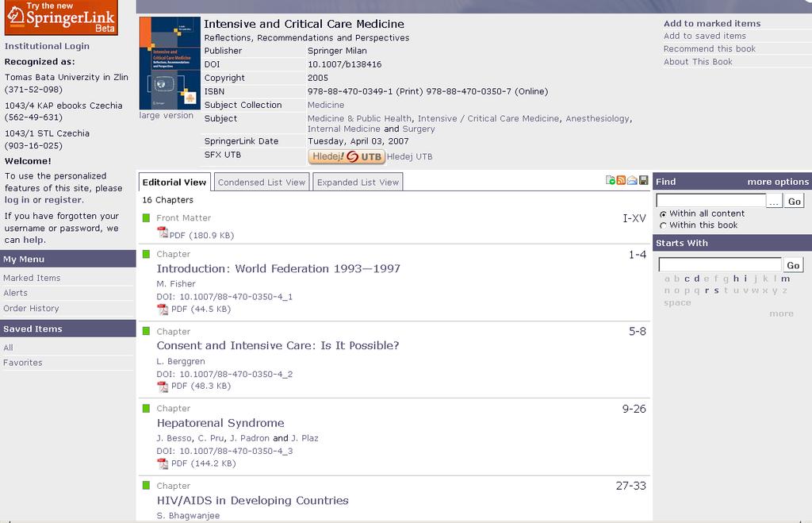Click the more link under the alphabet
812x523 pixels.
pos(781,313)
